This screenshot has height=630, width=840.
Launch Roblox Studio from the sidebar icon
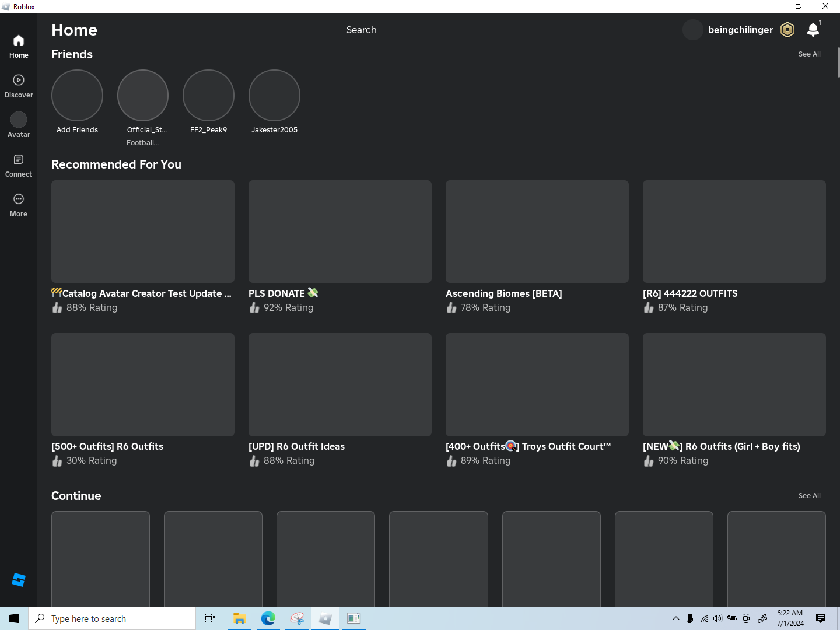click(x=19, y=580)
